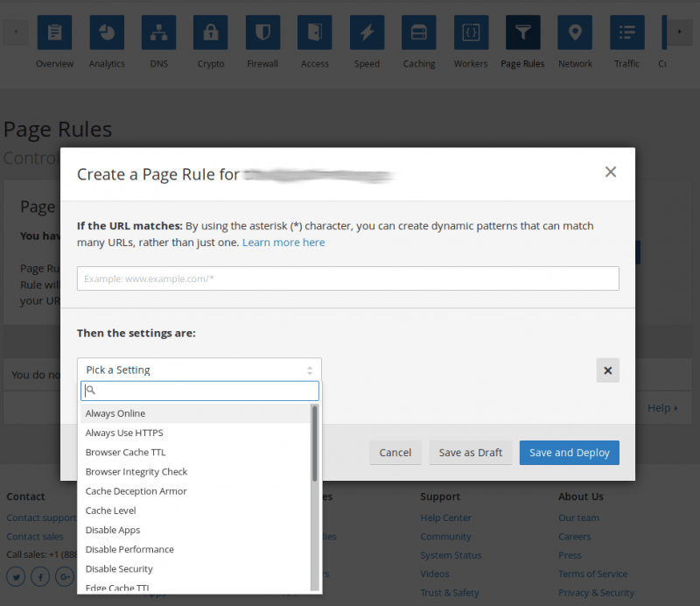The image size is (700, 606).
Task: Visit the Google Plus social icon
Action: click(65, 577)
